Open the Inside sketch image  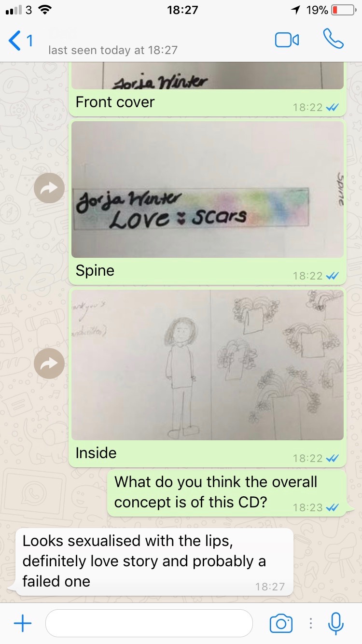pos(208,365)
